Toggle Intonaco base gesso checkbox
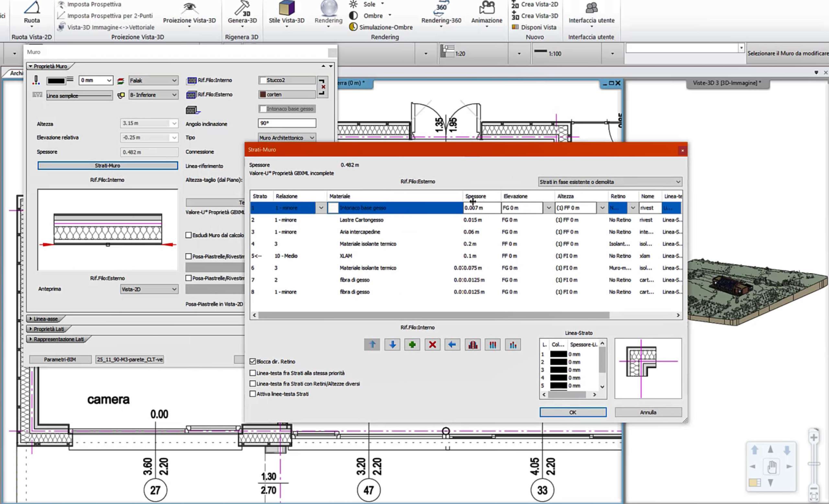 tap(263, 108)
